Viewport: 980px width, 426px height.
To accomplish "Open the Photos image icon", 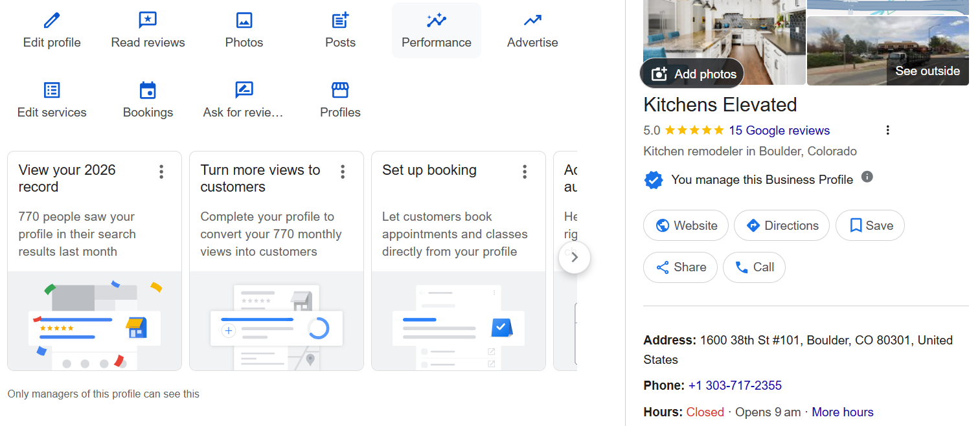I will point(244,21).
